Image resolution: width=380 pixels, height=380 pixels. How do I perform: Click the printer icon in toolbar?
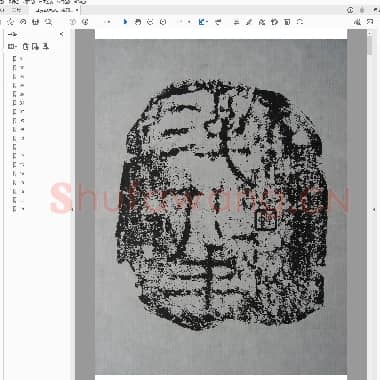pos(35,22)
